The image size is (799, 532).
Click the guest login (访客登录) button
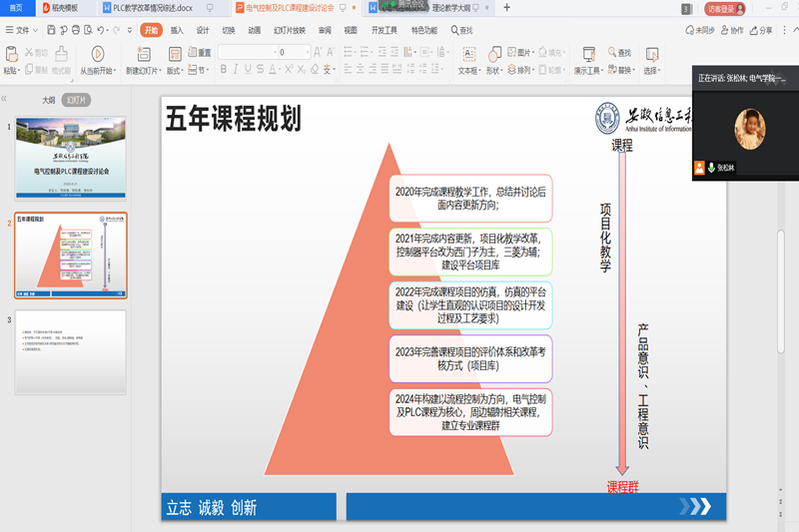coord(725,8)
